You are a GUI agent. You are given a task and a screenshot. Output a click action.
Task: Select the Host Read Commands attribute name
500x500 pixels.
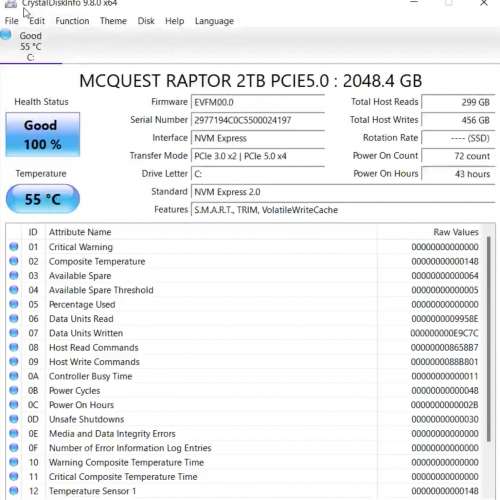point(94,347)
